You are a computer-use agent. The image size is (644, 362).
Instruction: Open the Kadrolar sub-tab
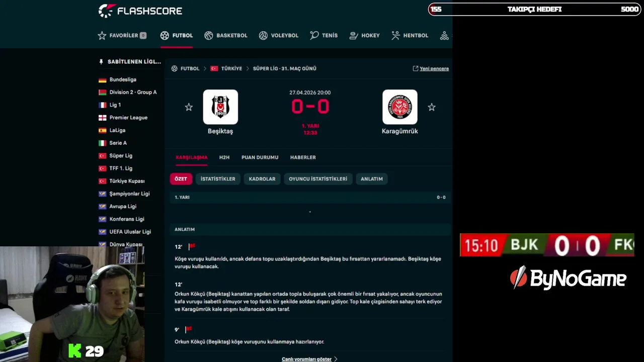point(262,179)
